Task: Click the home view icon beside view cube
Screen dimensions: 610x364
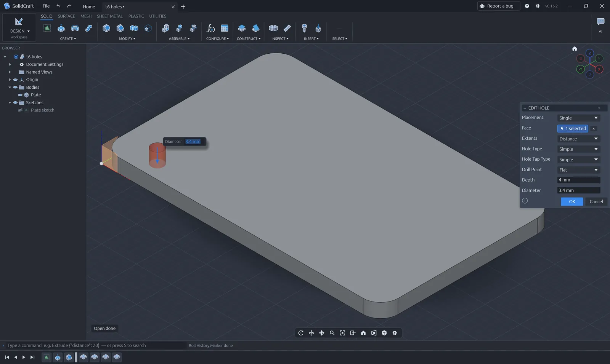Action: pyautogui.click(x=575, y=49)
